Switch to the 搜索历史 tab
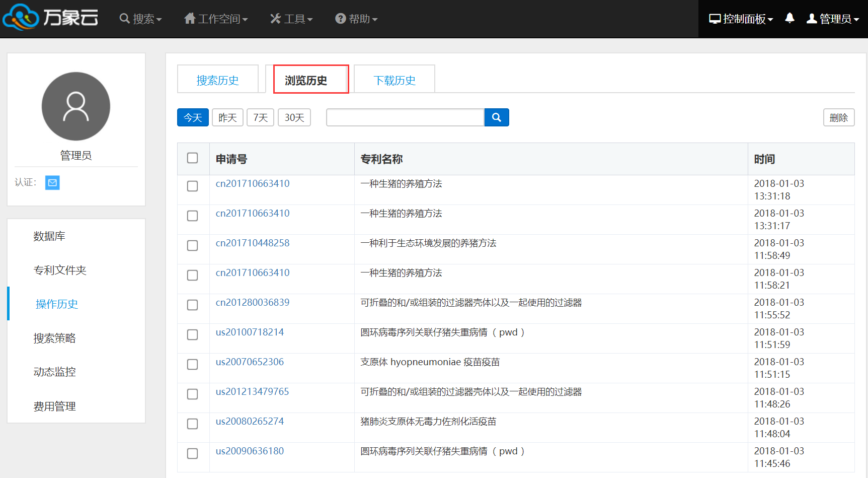The image size is (868, 478). (x=218, y=80)
